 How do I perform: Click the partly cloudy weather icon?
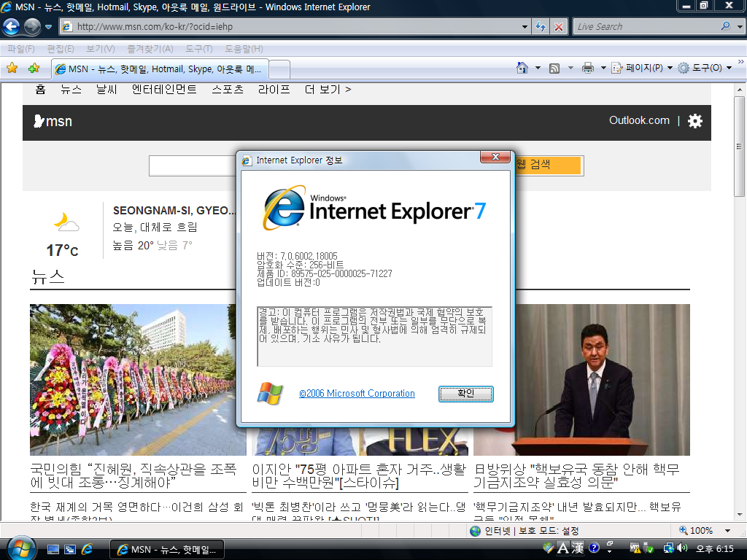[66, 223]
